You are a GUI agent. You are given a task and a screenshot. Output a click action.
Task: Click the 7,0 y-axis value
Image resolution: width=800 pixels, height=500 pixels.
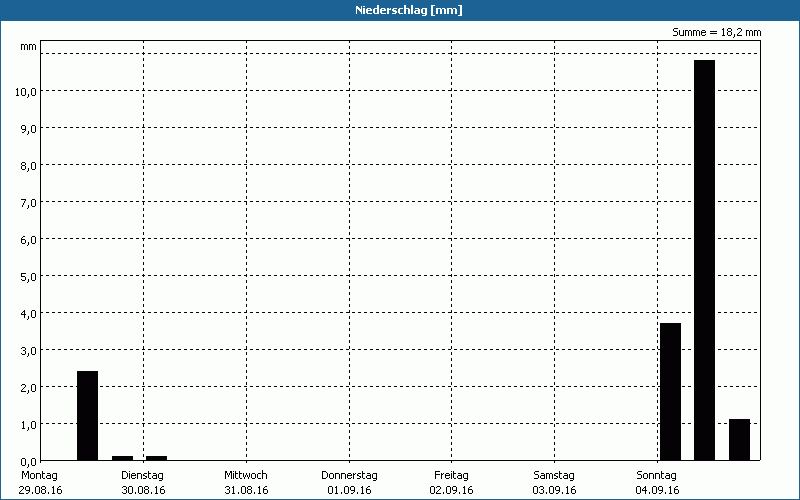(x=29, y=203)
